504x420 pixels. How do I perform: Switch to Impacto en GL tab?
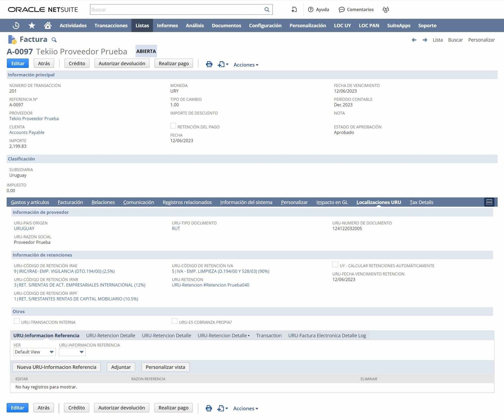(x=332, y=202)
